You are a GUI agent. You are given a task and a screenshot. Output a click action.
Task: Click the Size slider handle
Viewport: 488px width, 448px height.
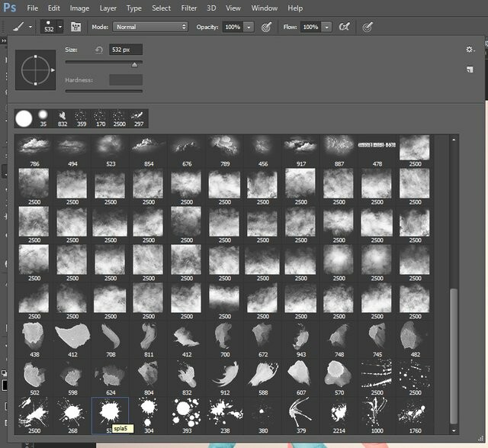pyautogui.click(x=134, y=64)
